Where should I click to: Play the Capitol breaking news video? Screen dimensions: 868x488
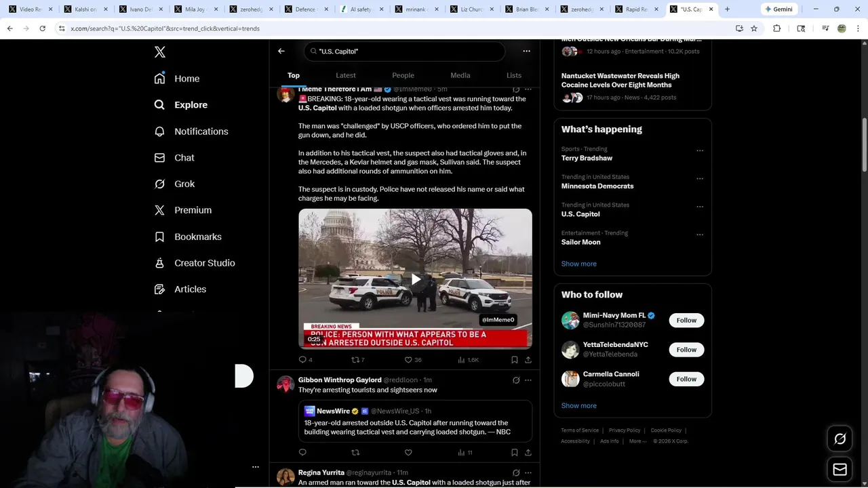(x=415, y=279)
